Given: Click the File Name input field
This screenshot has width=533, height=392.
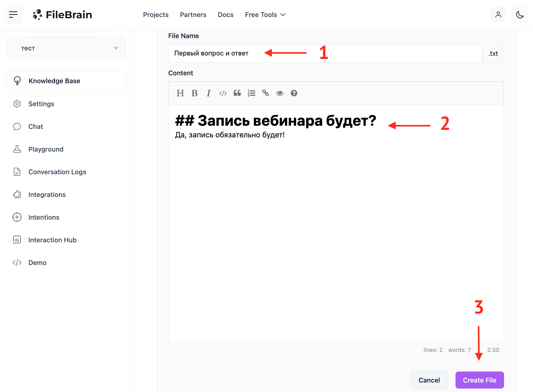Looking at the screenshot, I should 325,53.
